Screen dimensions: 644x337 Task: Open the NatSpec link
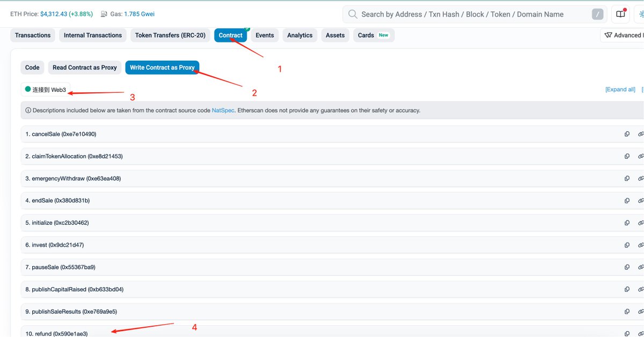pyautogui.click(x=223, y=111)
